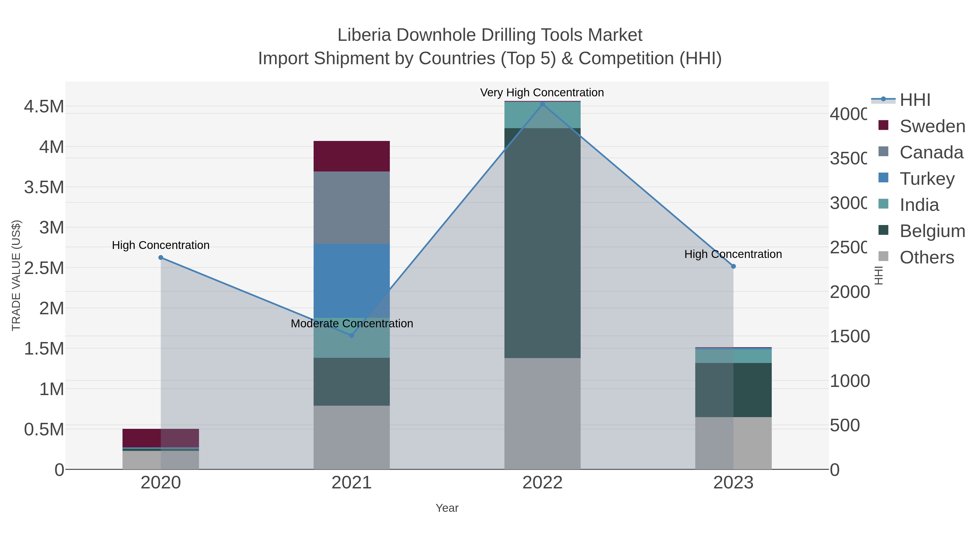Image resolution: width=980 pixels, height=551 pixels.
Task: Click the Belgium segment of the 2023 bar
Action: [733, 390]
